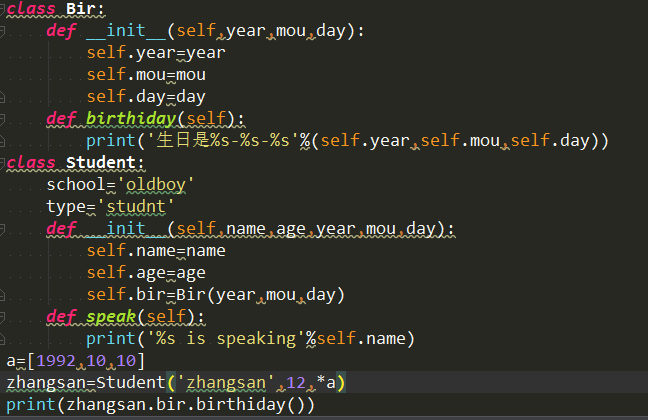Fold the def birthiday method in gutter
This screenshot has width=648, height=420.
coord(2,119)
